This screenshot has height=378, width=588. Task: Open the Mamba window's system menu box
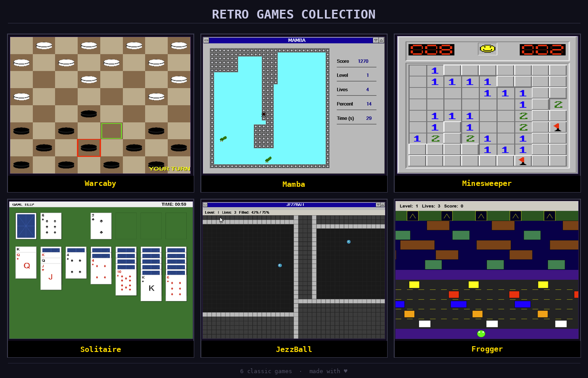[206, 40]
